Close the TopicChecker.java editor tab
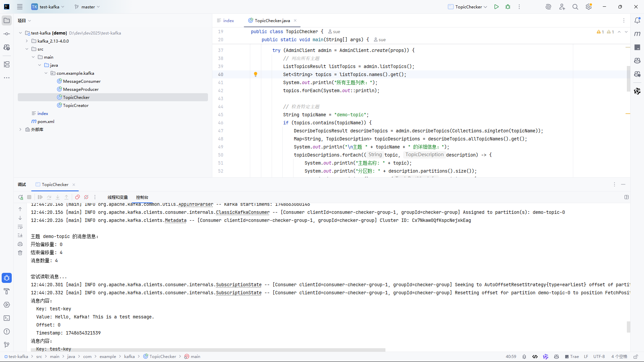644x362 pixels. [295, 20]
